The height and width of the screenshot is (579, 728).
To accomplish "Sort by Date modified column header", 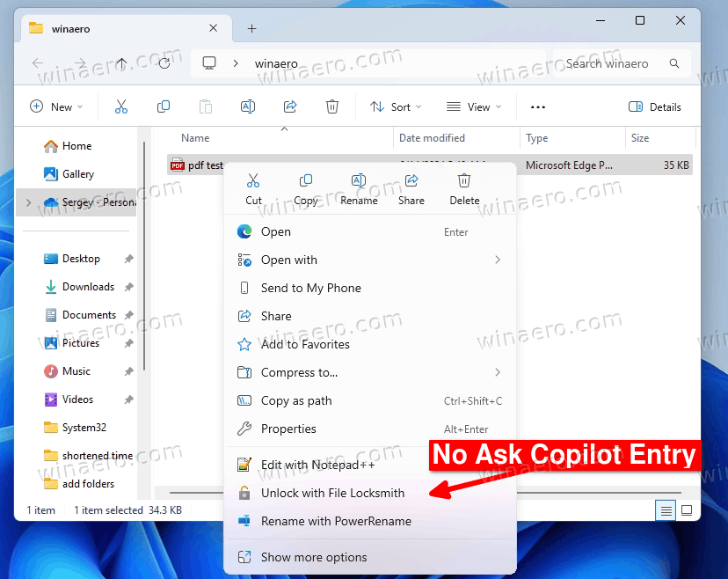I will point(457,138).
